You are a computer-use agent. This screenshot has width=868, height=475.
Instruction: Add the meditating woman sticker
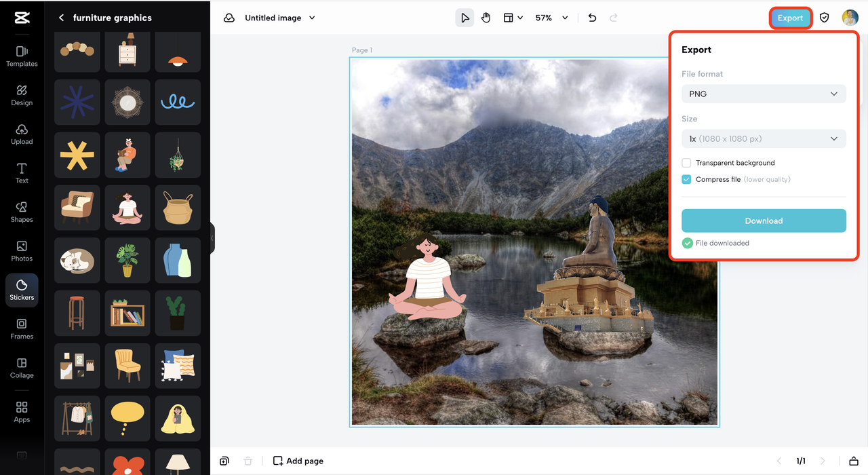(x=127, y=208)
